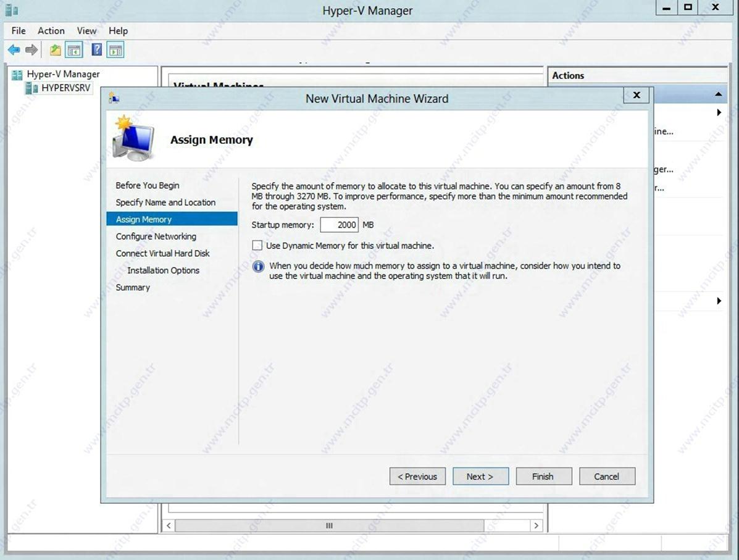Click the Previous button in the wizard

[x=417, y=476]
